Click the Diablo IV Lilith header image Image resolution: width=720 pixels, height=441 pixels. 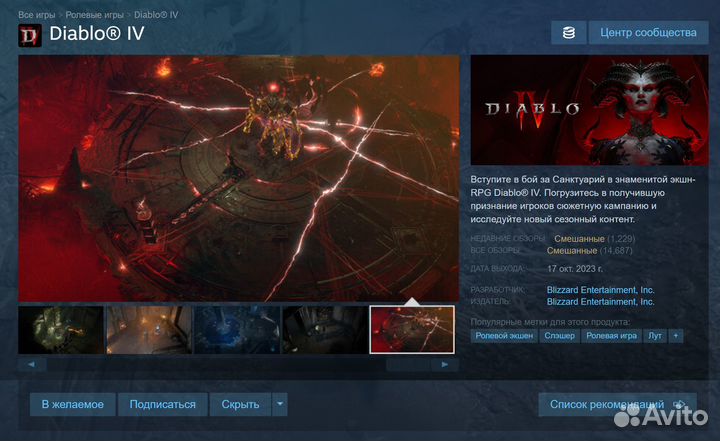click(x=590, y=110)
